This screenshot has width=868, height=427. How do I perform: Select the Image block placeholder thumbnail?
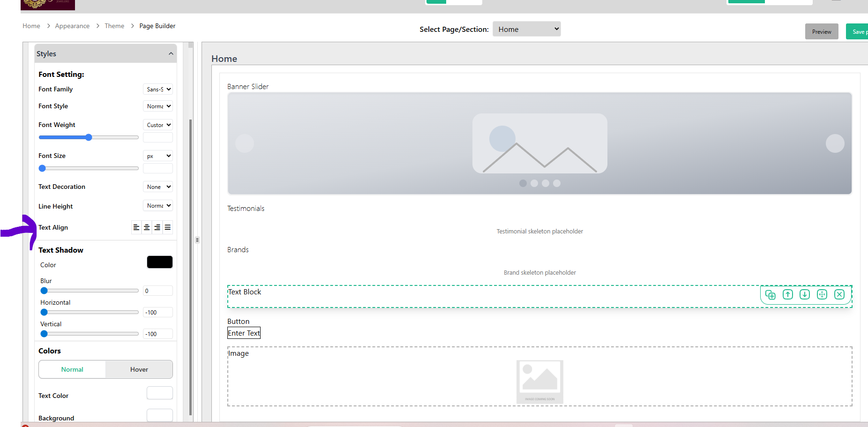[x=540, y=382]
